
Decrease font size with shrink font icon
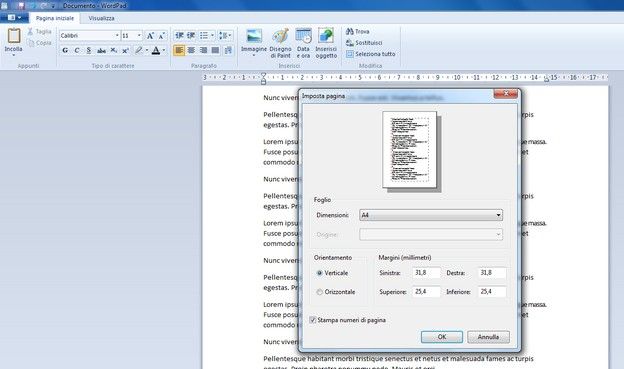[x=162, y=36]
